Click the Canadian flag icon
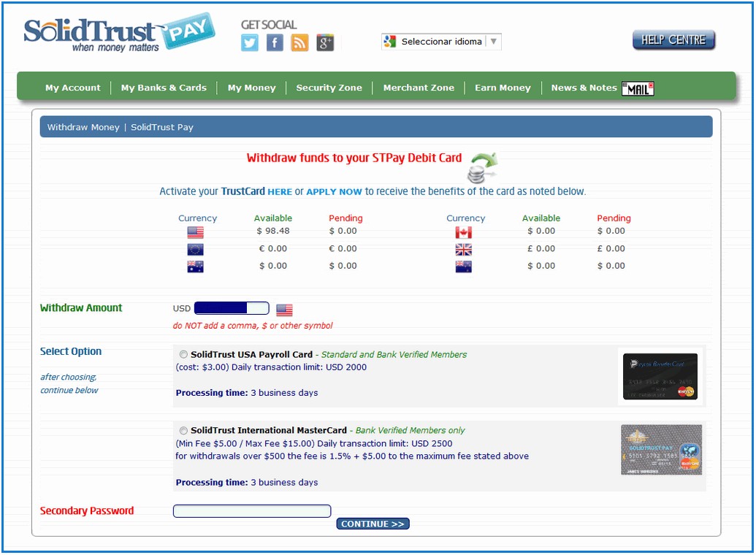756x555 pixels. click(463, 232)
